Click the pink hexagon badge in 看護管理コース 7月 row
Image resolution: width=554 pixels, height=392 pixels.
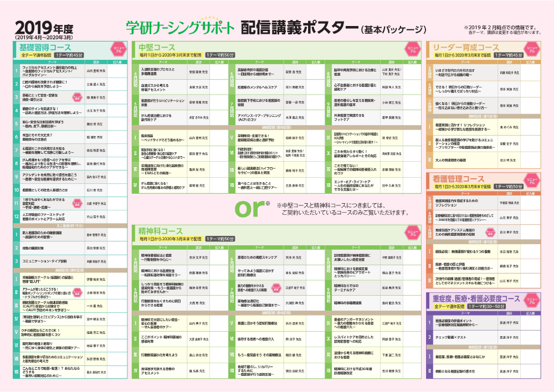pos(490,232)
